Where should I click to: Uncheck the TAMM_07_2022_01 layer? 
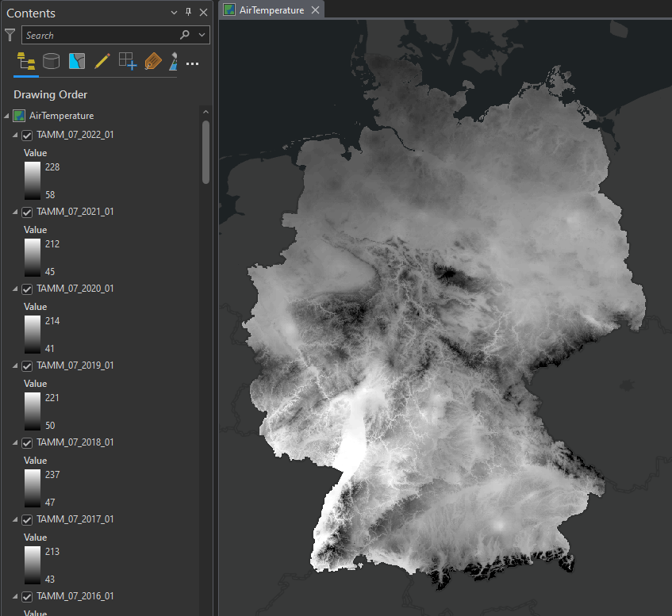[27, 135]
